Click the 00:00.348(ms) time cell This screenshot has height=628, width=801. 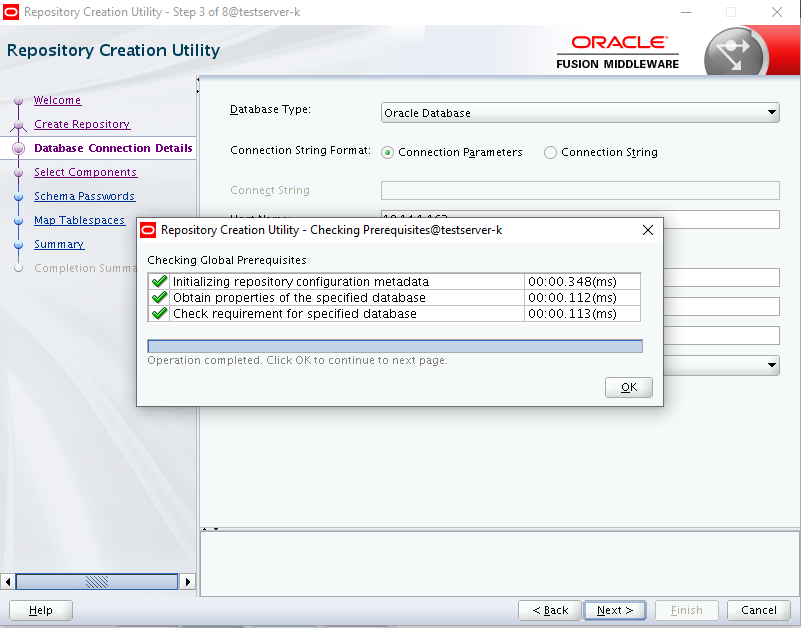(x=582, y=282)
